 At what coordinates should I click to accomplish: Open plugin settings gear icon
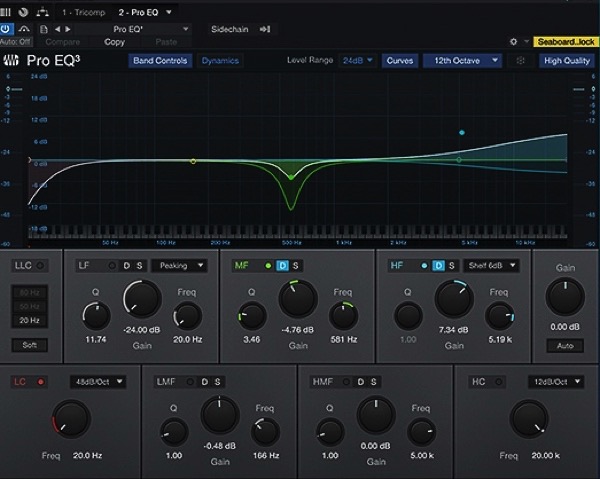514,42
